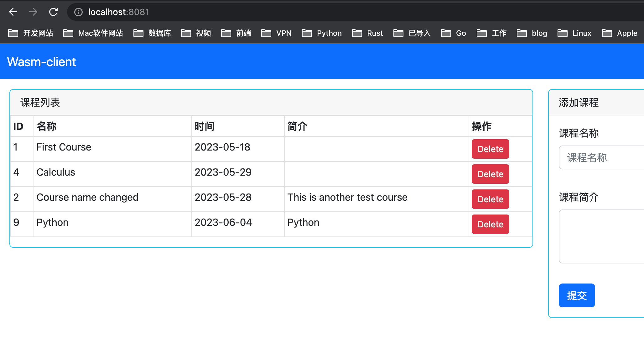The image size is (644, 350).
Task: Delete the Course name changed row
Action: point(490,199)
